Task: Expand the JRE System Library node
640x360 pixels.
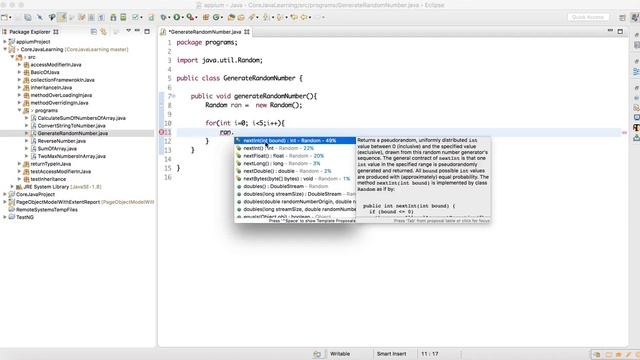Action: (x=12, y=187)
